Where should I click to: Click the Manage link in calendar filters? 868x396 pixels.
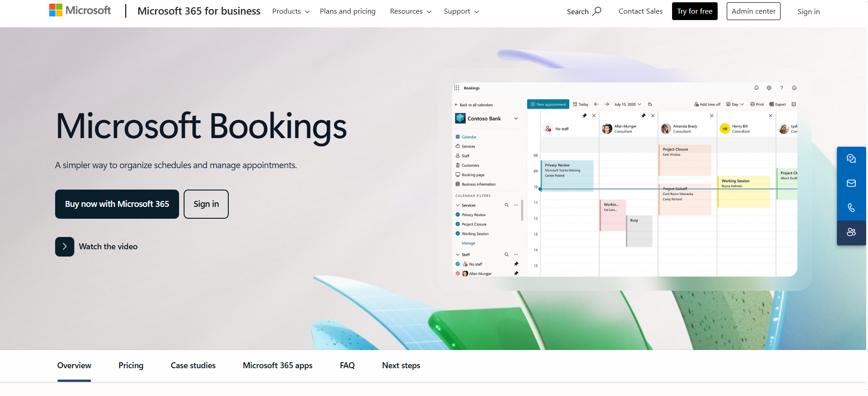468,243
